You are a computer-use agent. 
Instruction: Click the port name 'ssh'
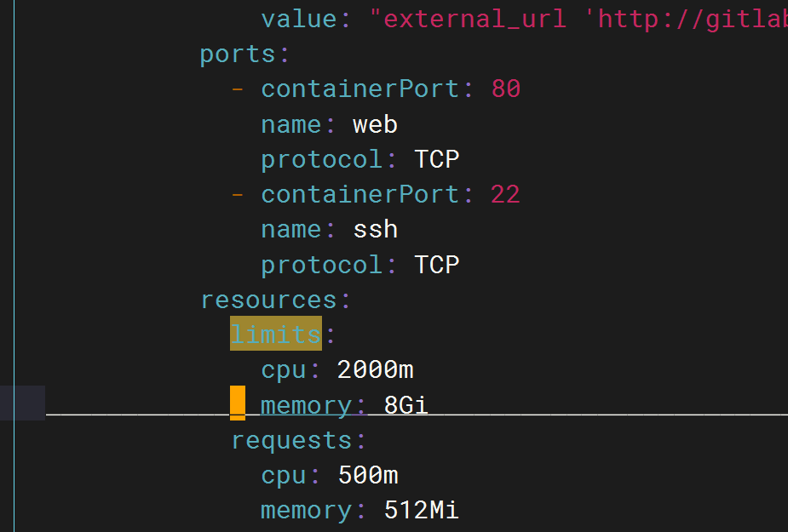(x=376, y=230)
